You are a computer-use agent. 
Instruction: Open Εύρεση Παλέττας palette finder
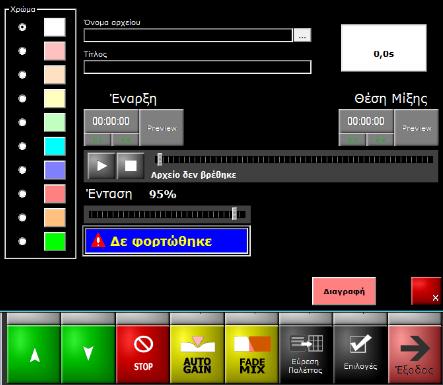(306, 354)
